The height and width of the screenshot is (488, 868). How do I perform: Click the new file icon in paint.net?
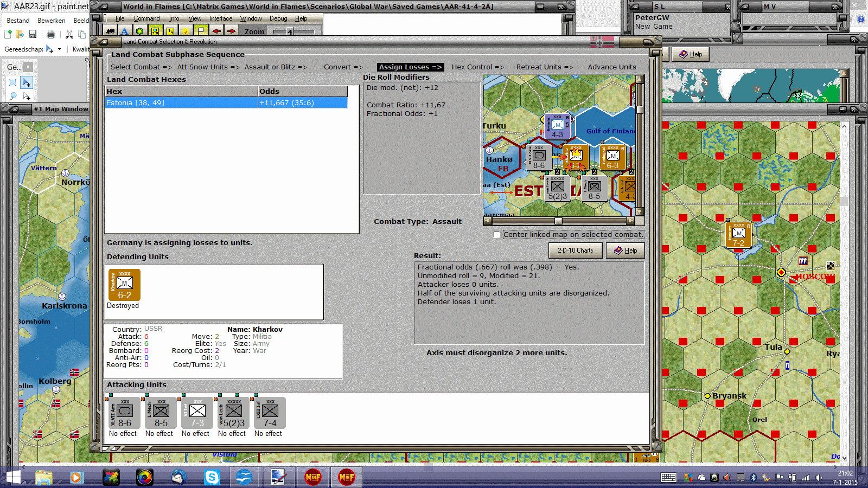(8, 34)
